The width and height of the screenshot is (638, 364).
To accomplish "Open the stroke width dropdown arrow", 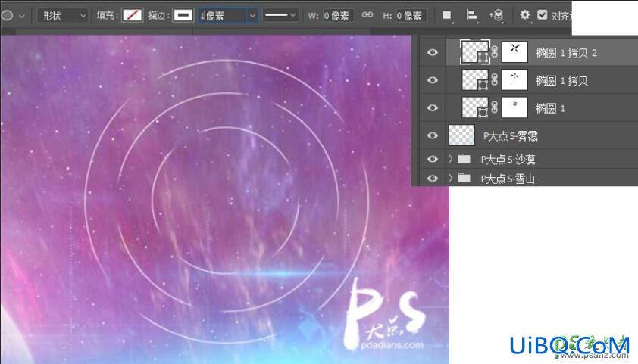I will pos(252,16).
